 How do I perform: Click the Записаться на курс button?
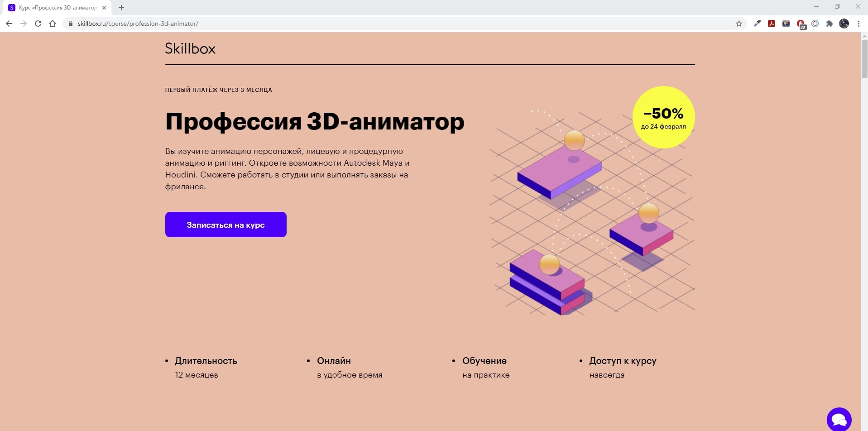[x=226, y=225]
